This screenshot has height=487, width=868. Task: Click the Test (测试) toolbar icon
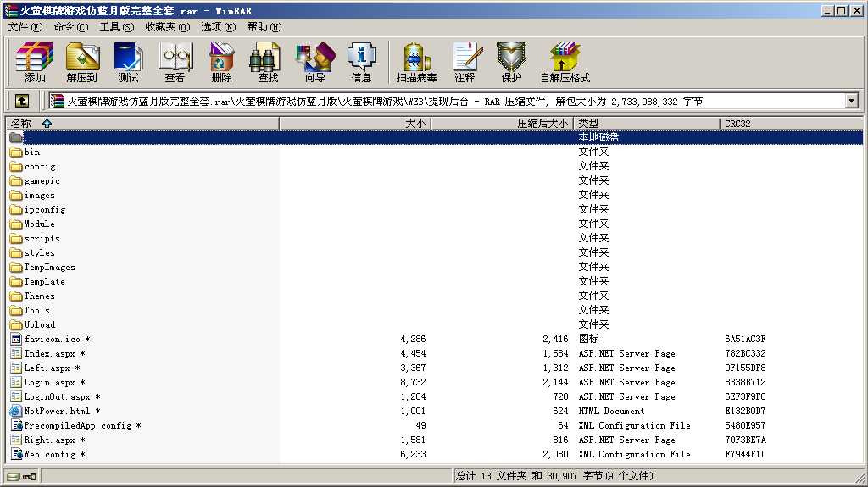tap(129, 62)
